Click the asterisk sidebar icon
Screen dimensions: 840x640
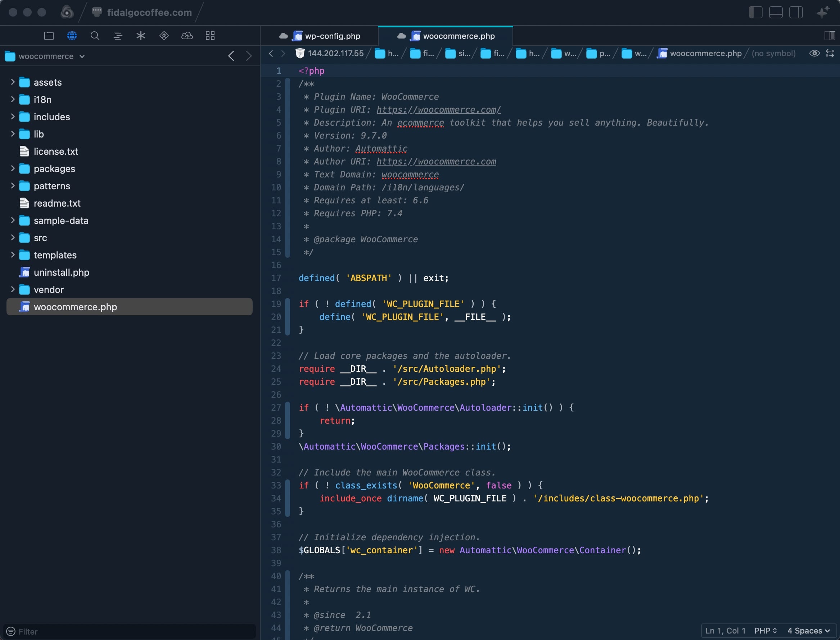(x=141, y=36)
